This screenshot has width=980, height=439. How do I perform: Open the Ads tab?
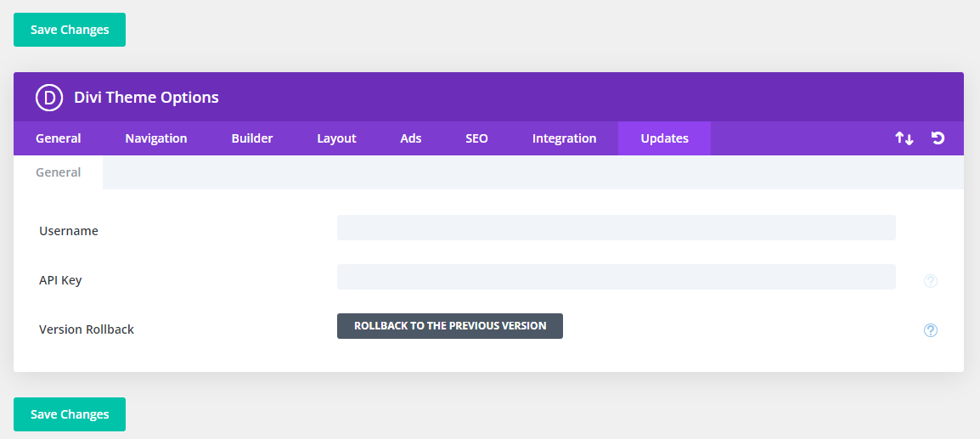pyautogui.click(x=411, y=138)
